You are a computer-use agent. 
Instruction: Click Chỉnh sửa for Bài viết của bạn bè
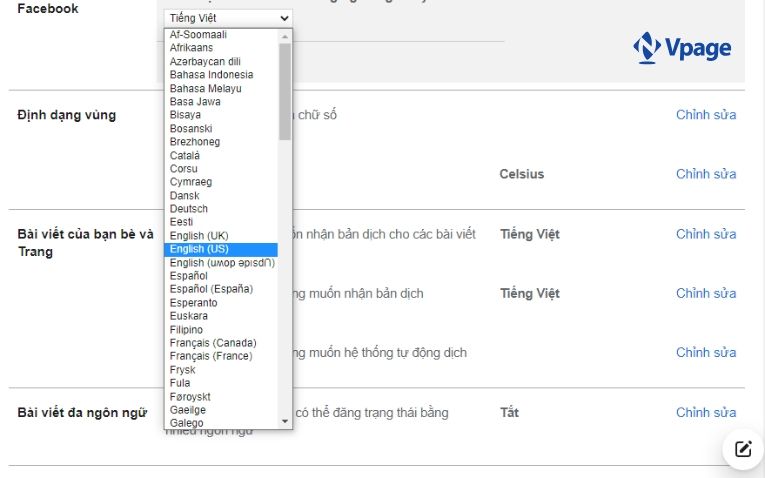705,234
